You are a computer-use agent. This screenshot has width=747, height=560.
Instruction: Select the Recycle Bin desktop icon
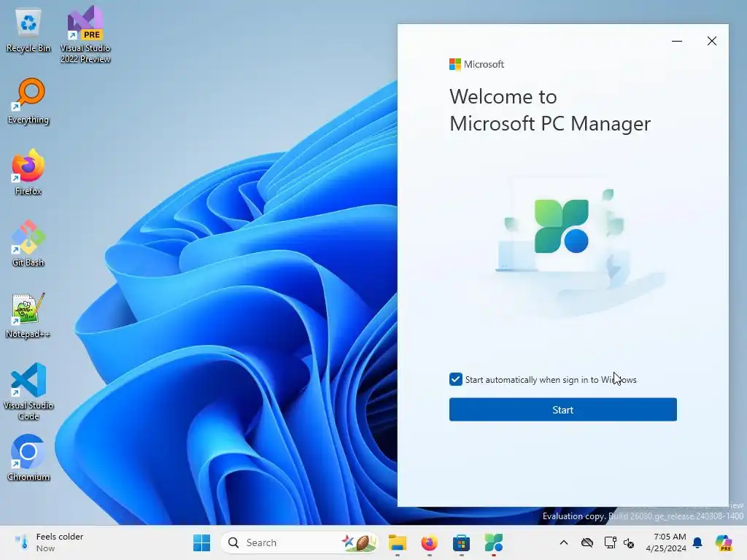point(28,31)
